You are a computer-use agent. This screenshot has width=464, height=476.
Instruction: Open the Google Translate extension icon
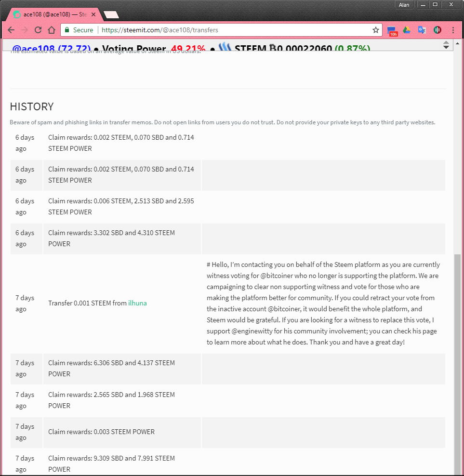[422, 30]
